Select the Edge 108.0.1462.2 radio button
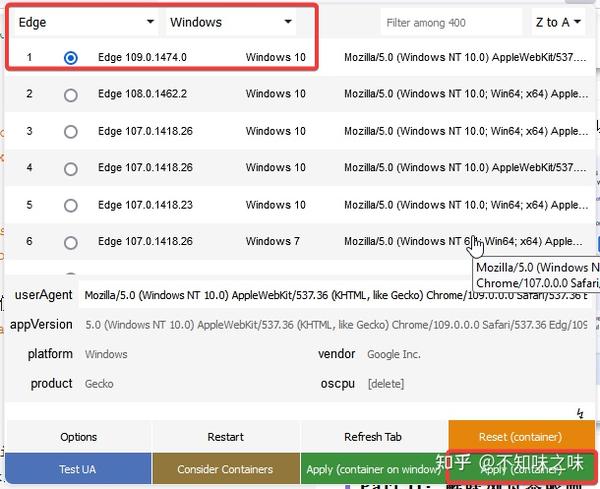Viewport: 600px width, 489px height. (x=71, y=95)
